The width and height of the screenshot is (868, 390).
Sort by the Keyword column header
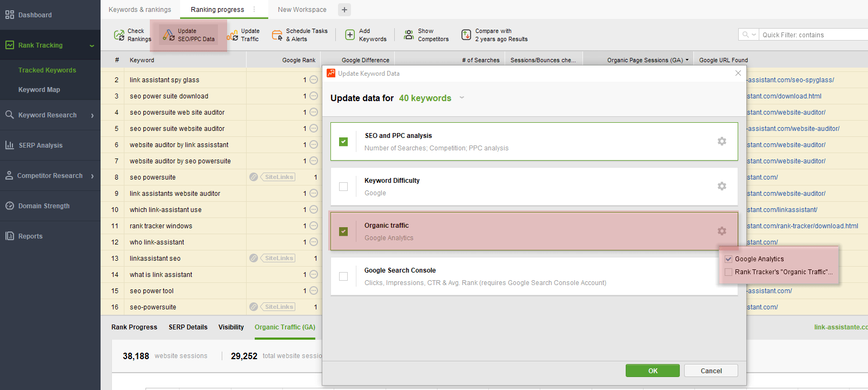(x=142, y=60)
